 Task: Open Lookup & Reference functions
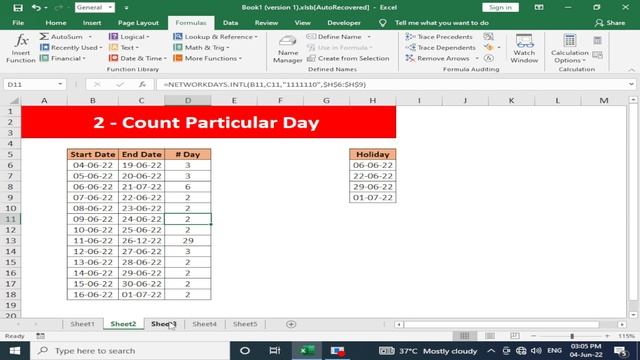(216, 37)
